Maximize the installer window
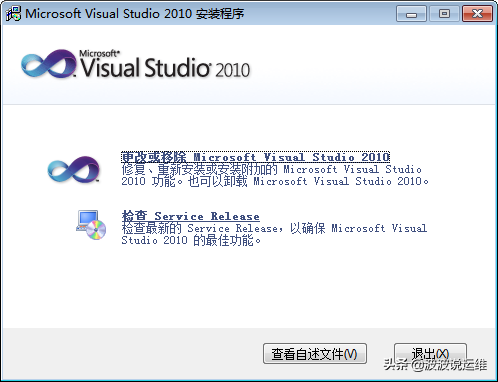 click(444, 14)
